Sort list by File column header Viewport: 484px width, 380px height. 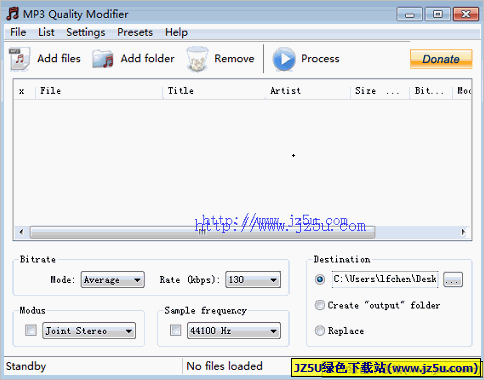(x=99, y=91)
